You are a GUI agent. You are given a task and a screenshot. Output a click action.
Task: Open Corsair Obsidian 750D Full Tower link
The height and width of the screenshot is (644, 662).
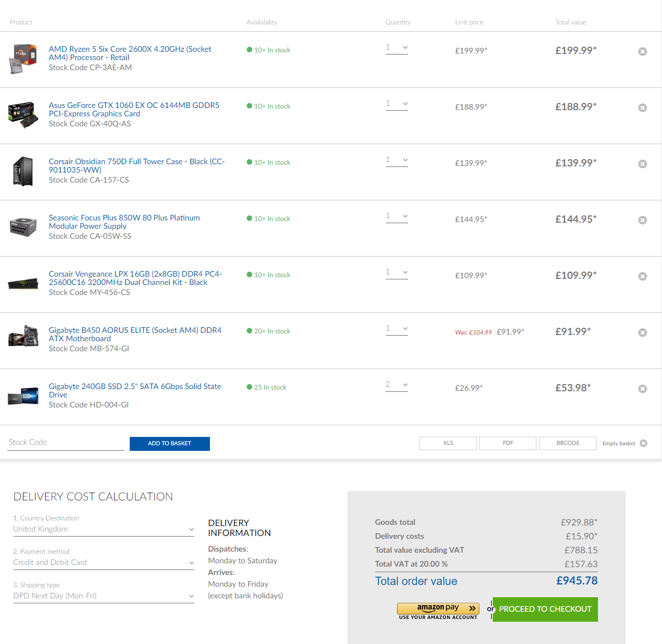(137, 165)
